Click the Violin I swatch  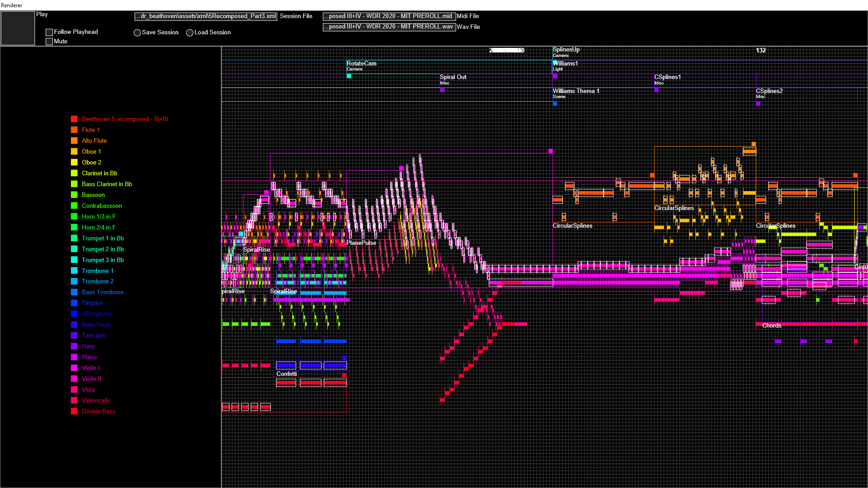coord(74,368)
